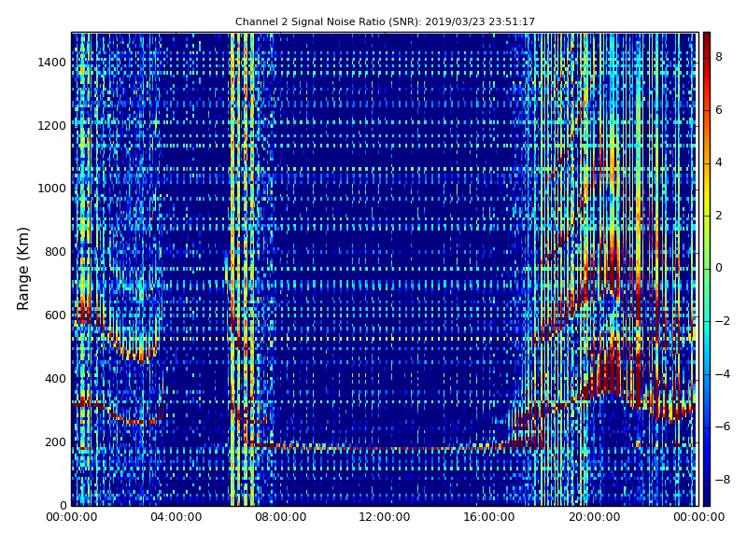Click the colorbar label 6

pyautogui.click(x=719, y=110)
